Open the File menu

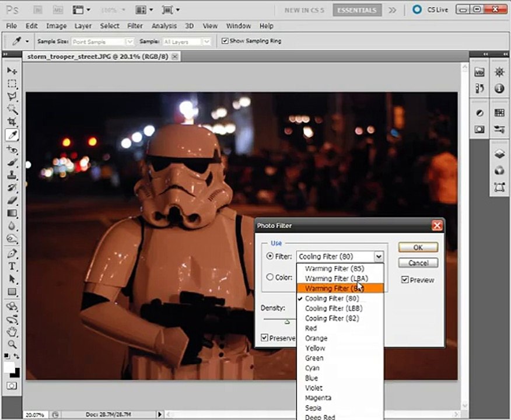(12, 26)
